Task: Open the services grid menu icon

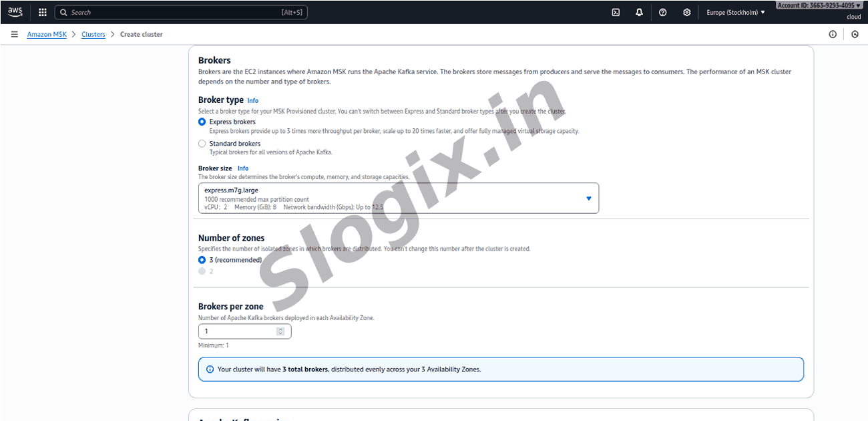Action: pyautogui.click(x=43, y=12)
